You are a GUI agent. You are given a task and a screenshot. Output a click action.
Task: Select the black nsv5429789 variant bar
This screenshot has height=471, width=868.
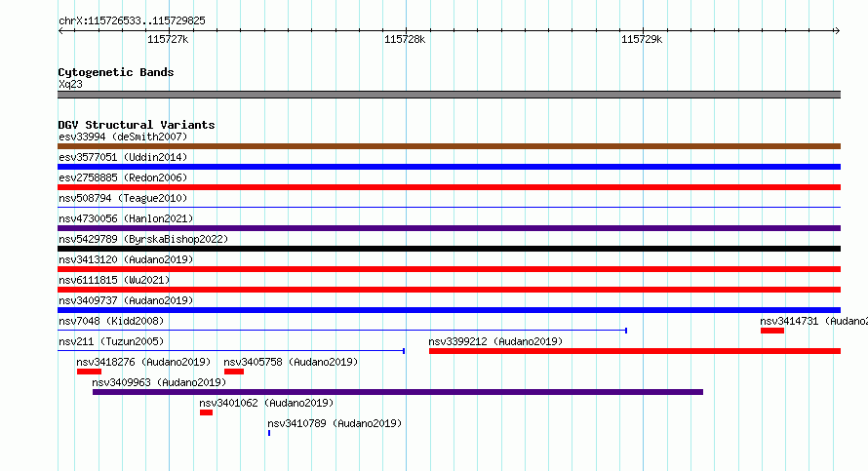pos(449,249)
